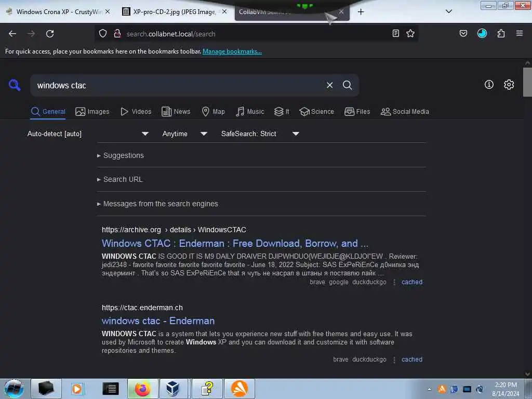Open windows ctac - Enderman result link
Image resolution: width=532 pixels, height=399 pixels.
158,321
